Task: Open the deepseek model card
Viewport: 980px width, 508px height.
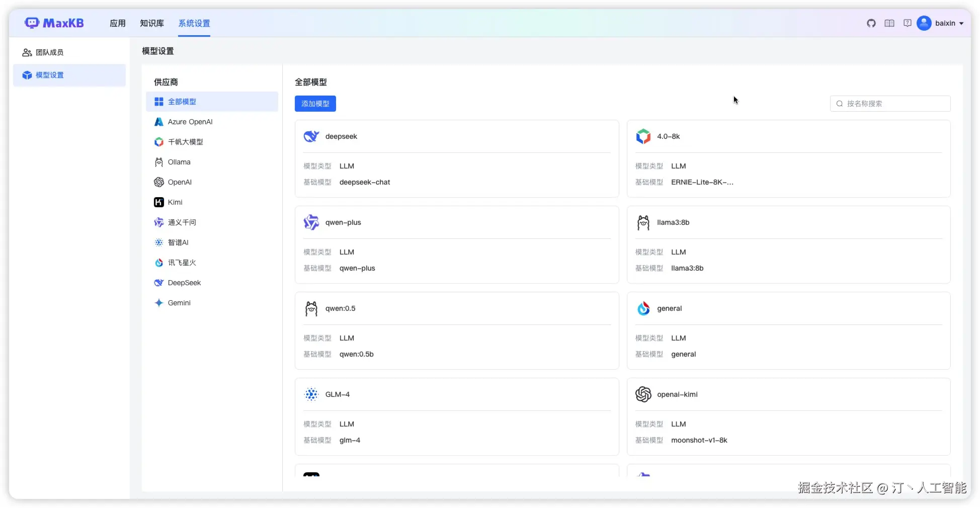Action: click(457, 158)
